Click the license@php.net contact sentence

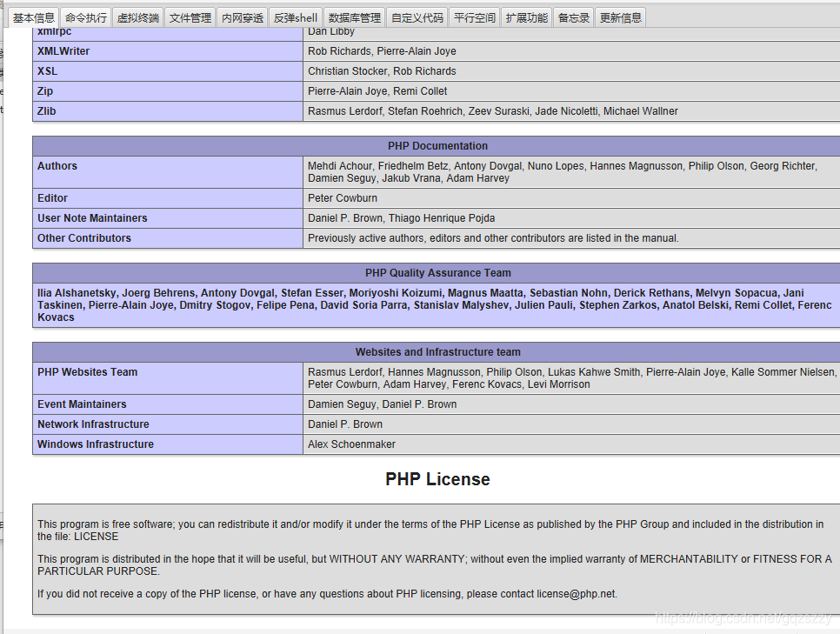(327, 594)
